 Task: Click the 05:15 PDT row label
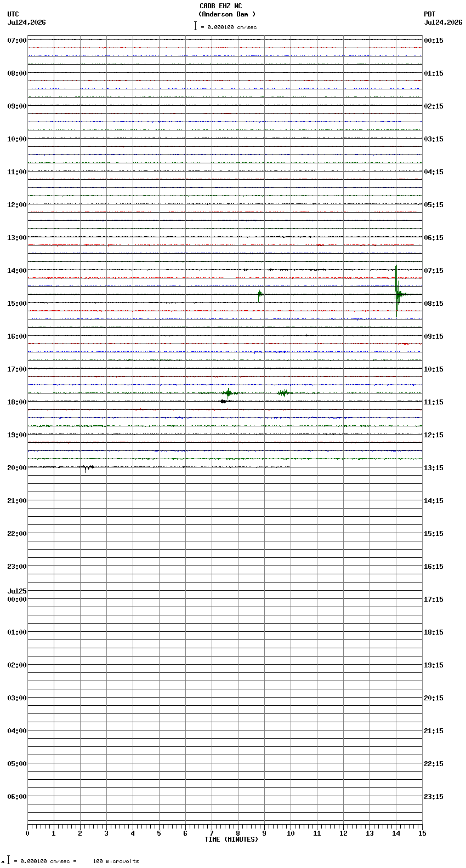point(434,205)
